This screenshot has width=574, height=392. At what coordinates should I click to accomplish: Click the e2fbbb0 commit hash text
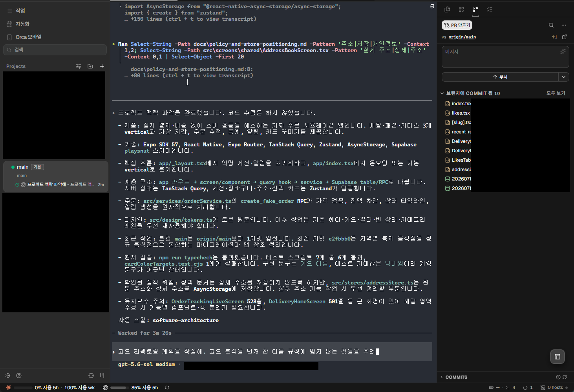[x=340, y=239]
